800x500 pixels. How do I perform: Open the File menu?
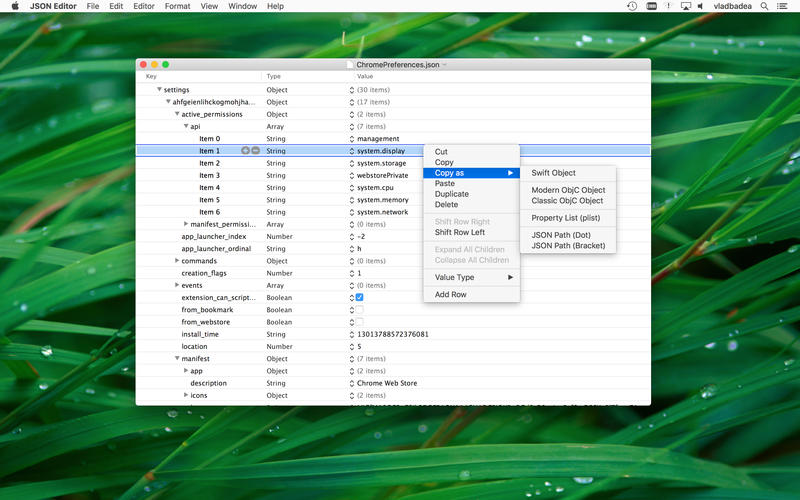click(93, 6)
